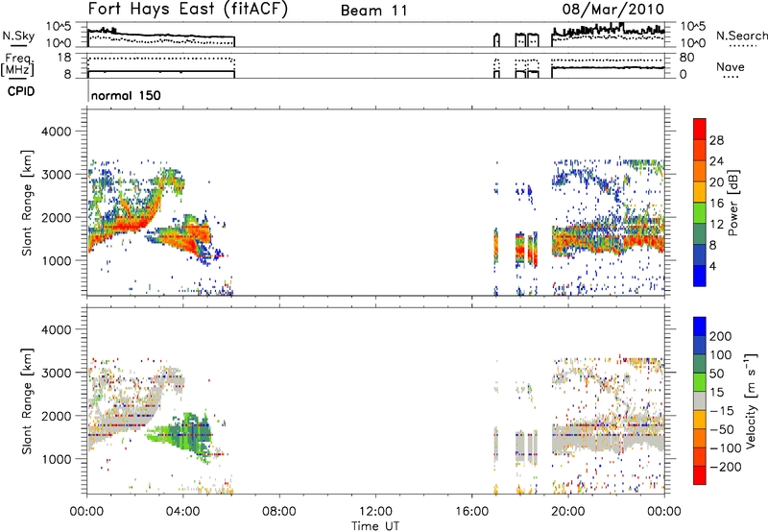Click the '28' power colorbar tick
Screen dimensions: 768x532
pos(716,140)
